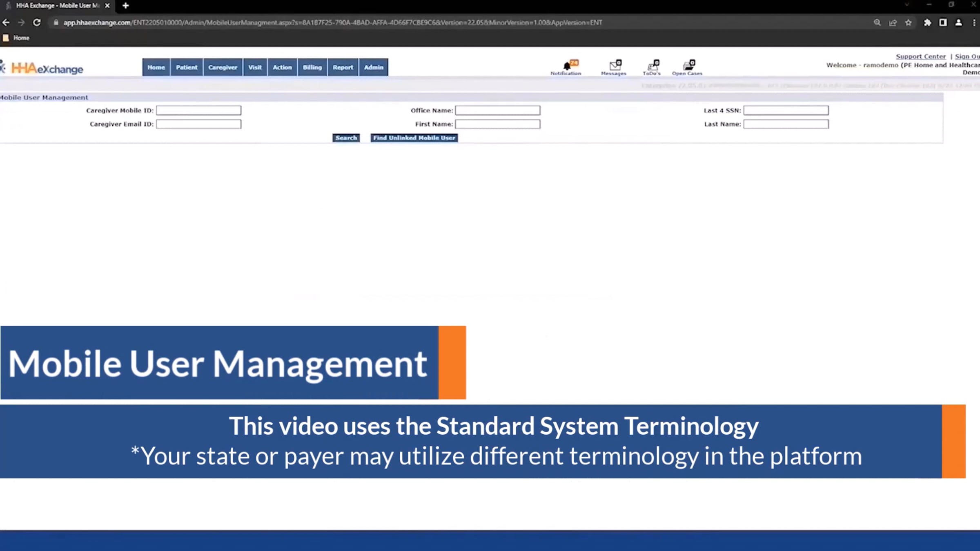
Task: Click the Search button
Action: [346, 138]
